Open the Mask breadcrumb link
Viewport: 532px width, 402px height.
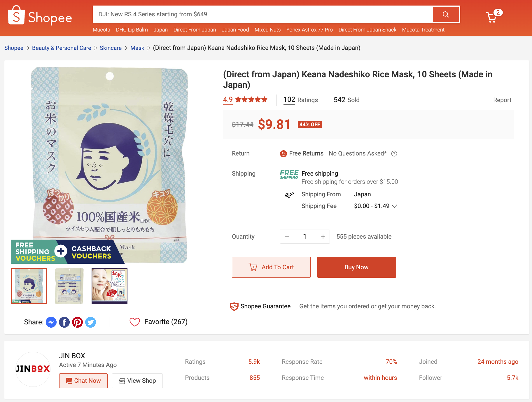click(137, 48)
